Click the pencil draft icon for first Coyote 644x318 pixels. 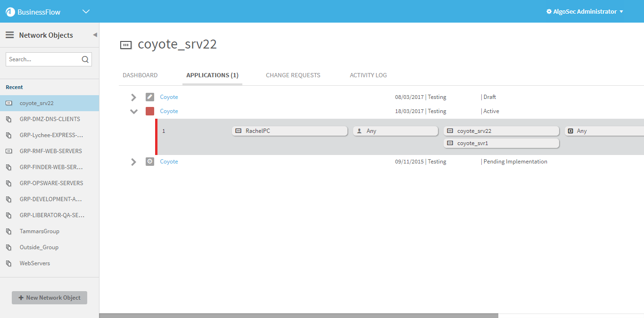tap(150, 97)
